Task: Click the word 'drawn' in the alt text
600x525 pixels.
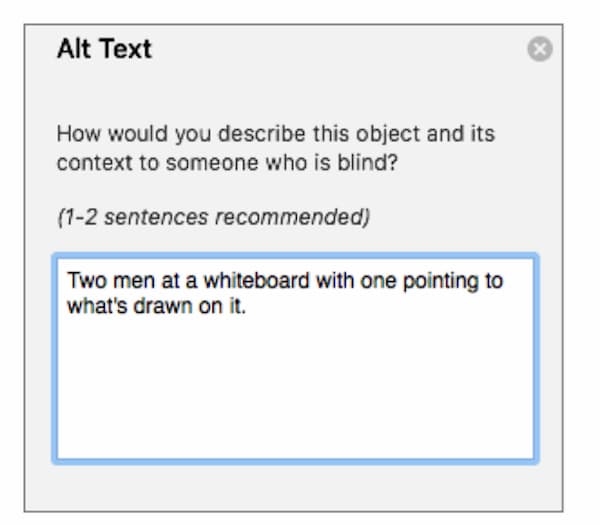Action: click(163, 306)
